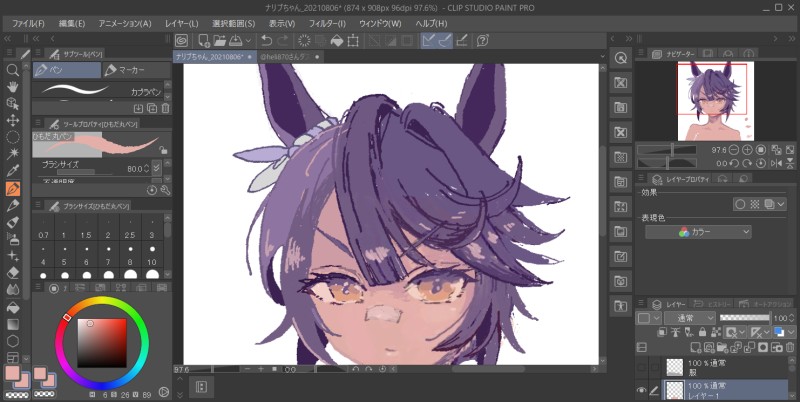The width and height of the screenshot is (800, 402).
Task: Click the Save icon in command bar
Action: 235,41
